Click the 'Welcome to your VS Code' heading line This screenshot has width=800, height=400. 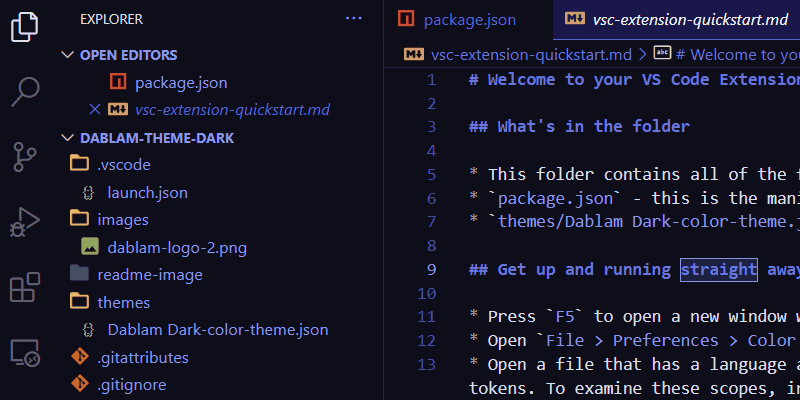634,80
